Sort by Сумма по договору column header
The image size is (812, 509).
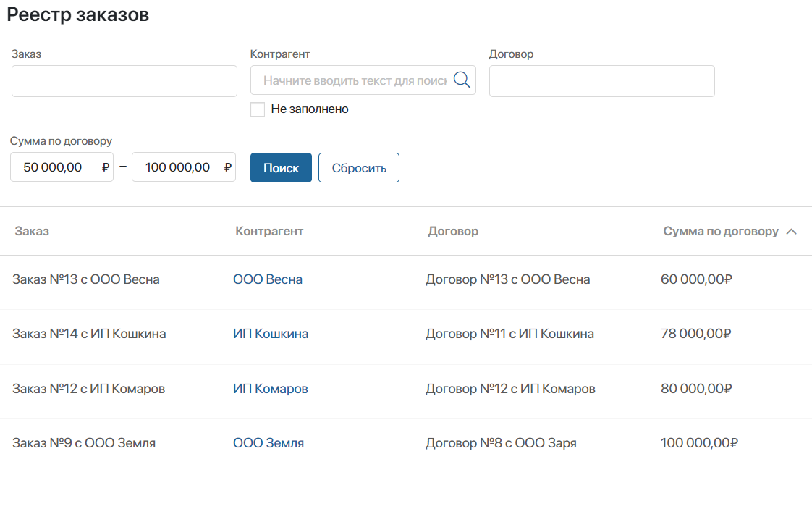pos(721,231)
